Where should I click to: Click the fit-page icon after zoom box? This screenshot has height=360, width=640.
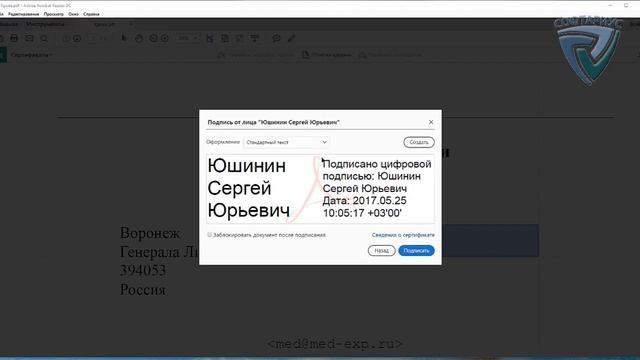[x=210, y=38]
